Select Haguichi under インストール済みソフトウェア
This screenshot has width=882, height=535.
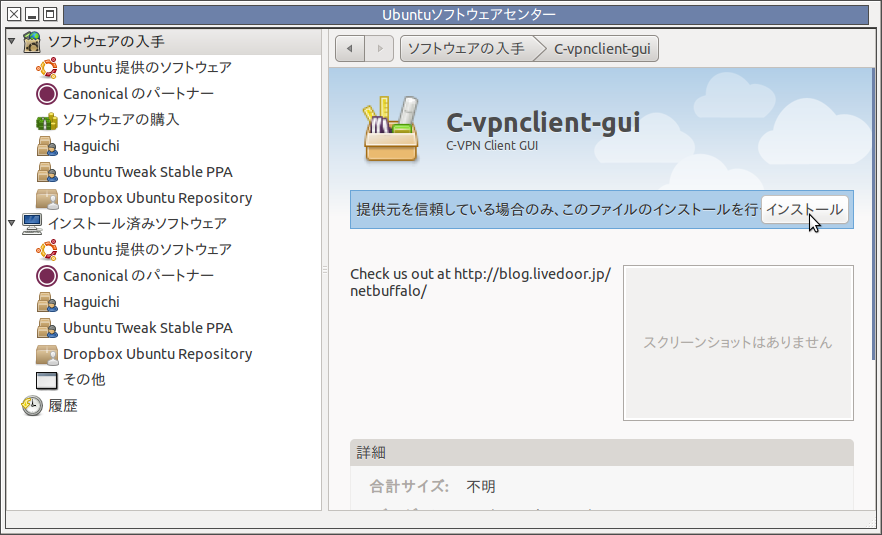point(91,302)
